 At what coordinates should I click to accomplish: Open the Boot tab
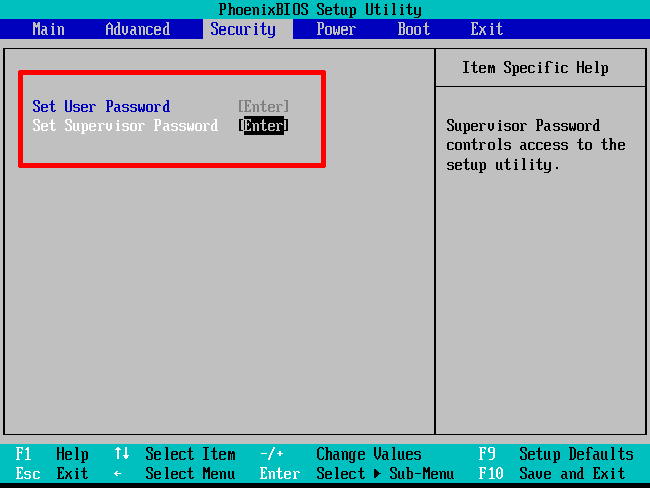tap(414, 29)
